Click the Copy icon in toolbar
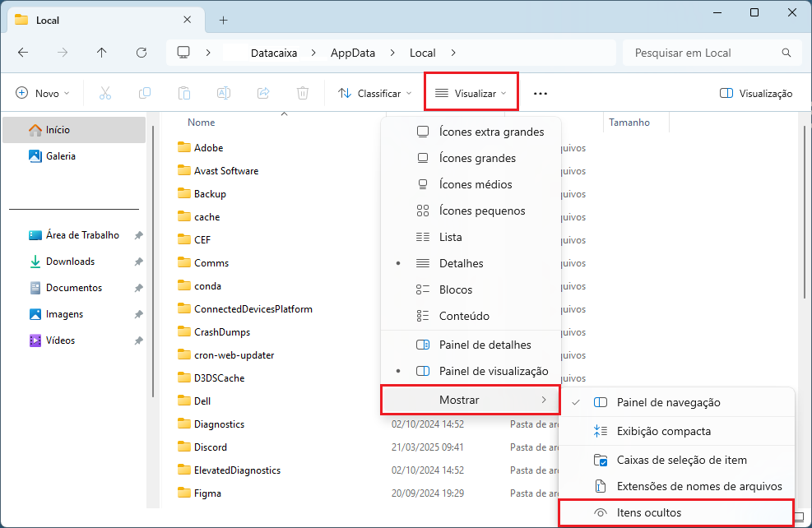Screen dimensions: 812x528 tap(145, 94)
